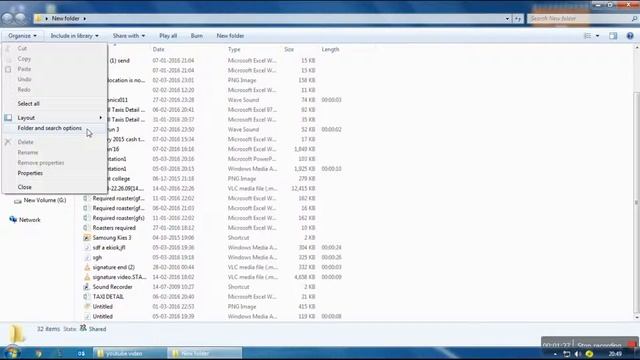
Task: Select the sdf a ekiok,jfl file
Action: pyautogui.click(x=109, y=248)
